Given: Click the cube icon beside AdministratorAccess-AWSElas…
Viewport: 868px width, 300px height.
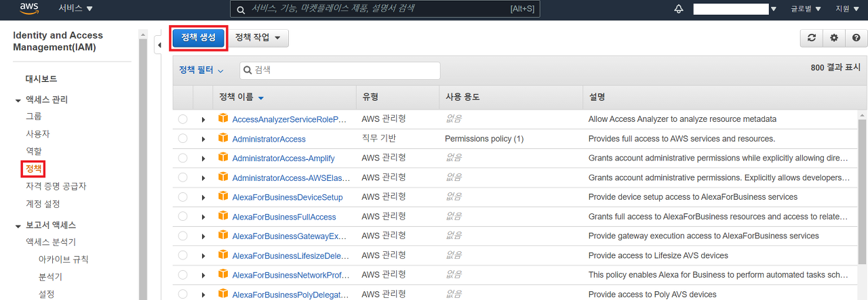Looking at the screenshot, I should 222,177.
